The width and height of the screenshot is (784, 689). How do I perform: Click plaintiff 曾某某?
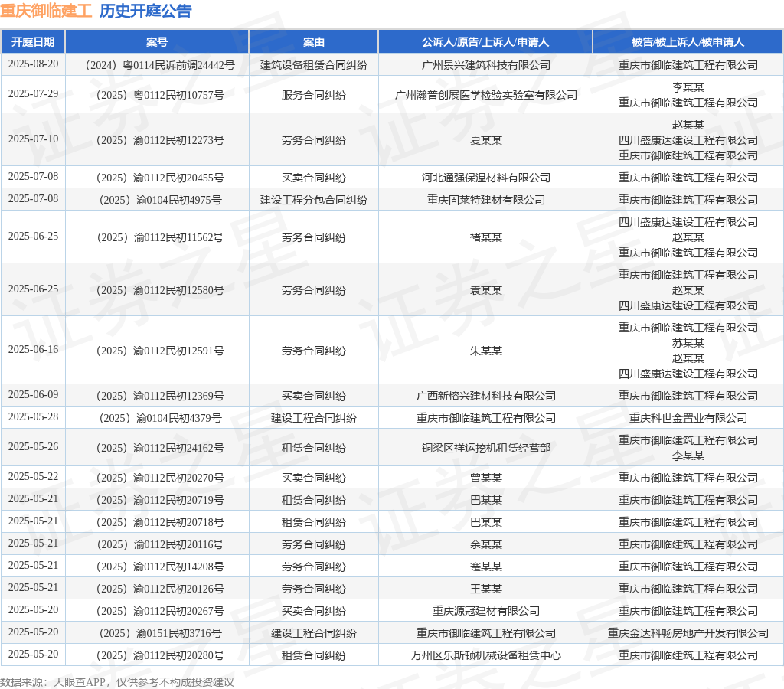[x=486, y=478]
